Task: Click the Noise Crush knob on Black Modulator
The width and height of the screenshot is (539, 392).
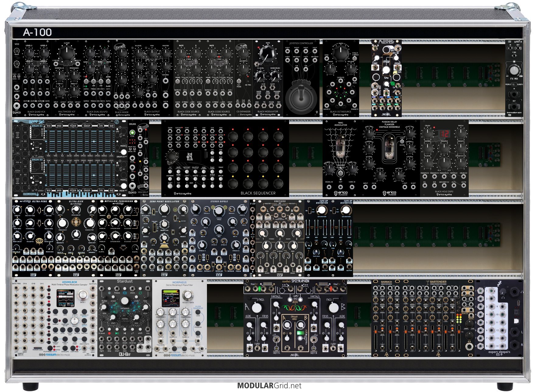Action: pos(275,75)
